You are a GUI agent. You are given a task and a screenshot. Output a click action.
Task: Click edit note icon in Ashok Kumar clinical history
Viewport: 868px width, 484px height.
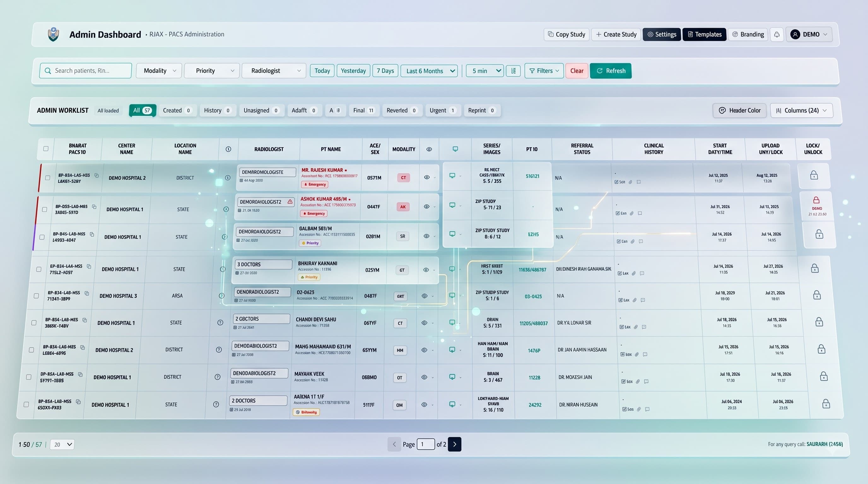tap(618, 213)
